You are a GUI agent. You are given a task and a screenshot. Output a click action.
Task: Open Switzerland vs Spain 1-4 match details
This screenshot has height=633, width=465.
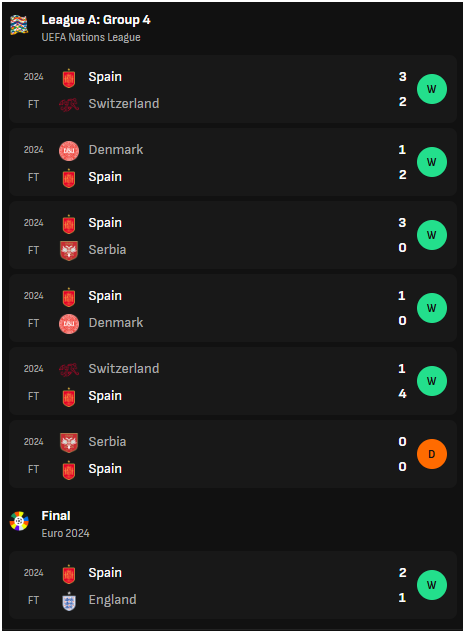233,381
